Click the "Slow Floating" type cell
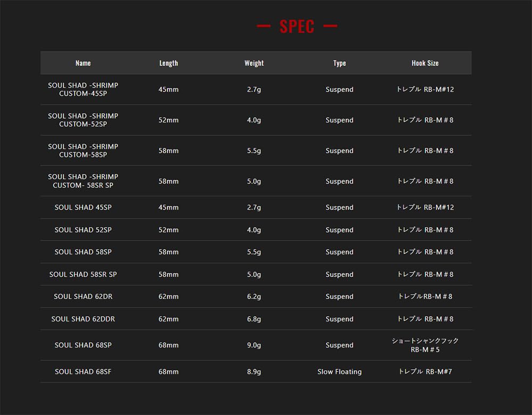 pyautogui.click(x=339, y=372)
